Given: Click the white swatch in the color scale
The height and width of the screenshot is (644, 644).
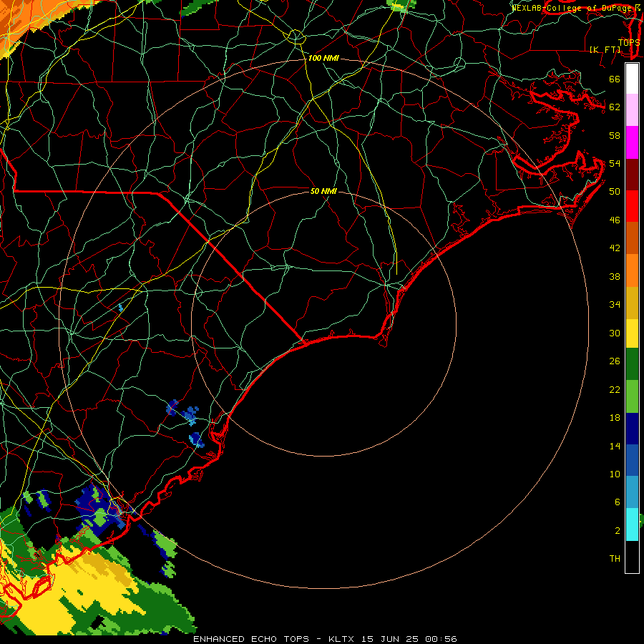Looking at the screenshot, I should pyautogui.click(x=632, y=79).
